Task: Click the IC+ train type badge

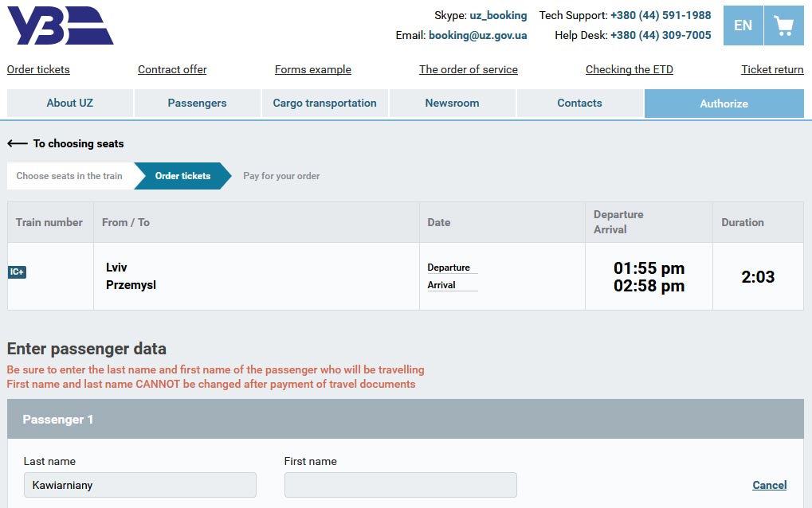Action: click(17, 272)
